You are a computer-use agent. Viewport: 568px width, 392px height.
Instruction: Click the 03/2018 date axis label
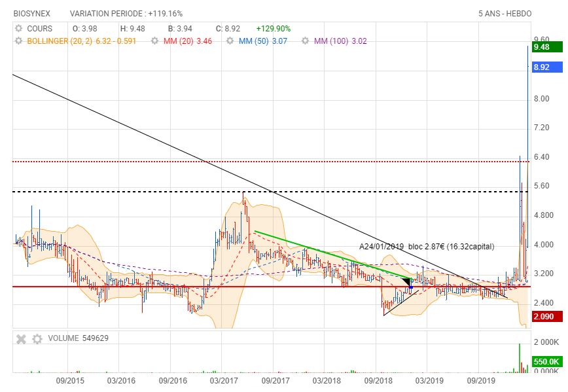(x=327, y=381)
